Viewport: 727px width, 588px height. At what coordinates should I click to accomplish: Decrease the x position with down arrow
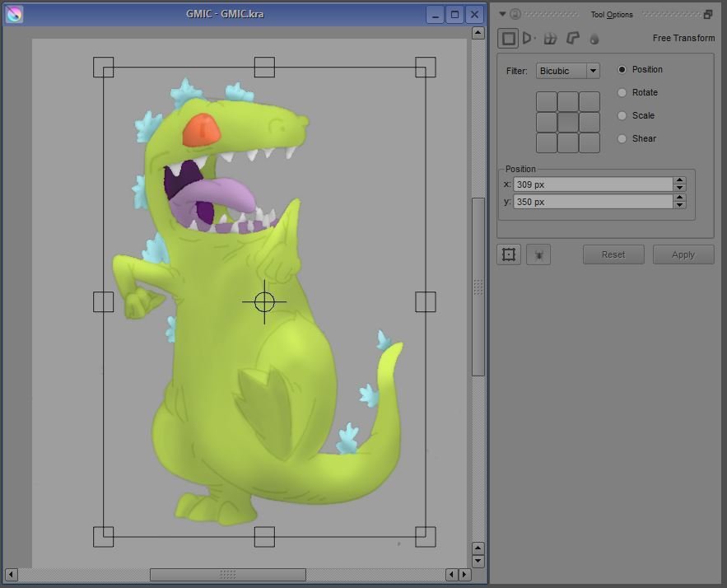[x=680, y=188]
